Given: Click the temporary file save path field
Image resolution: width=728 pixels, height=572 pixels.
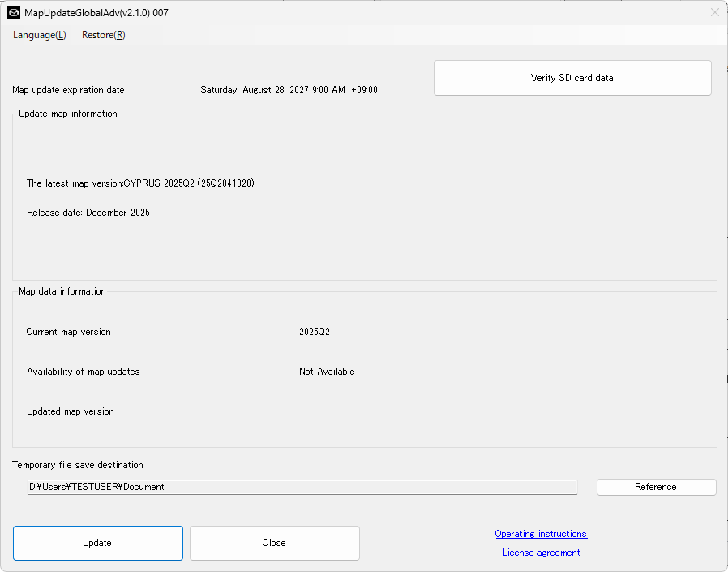Looking at the screenshot, I should pyautogui.click(x=302, y=487).
